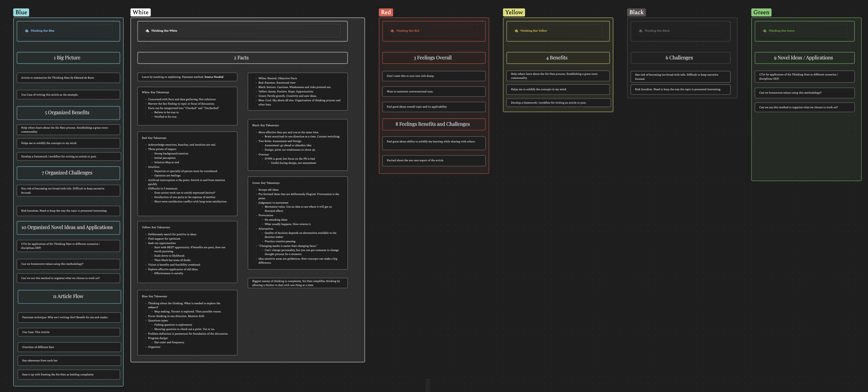
Task: Open the Thinking Hat Yellow link text
Action: (533, 31)
